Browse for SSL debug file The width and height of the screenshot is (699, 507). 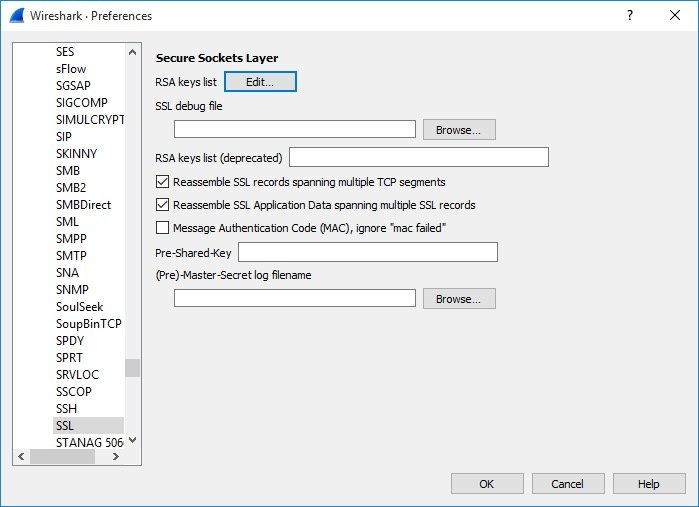(459, 130)
